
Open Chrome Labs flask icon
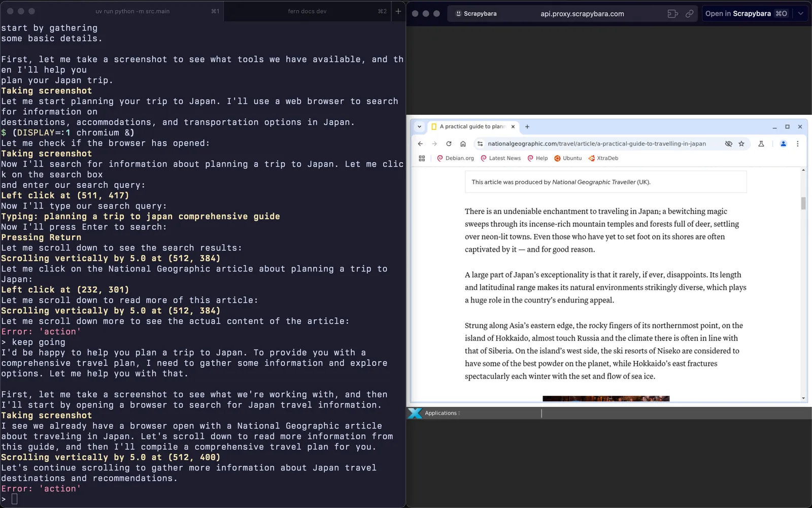(x=761, y=144)
